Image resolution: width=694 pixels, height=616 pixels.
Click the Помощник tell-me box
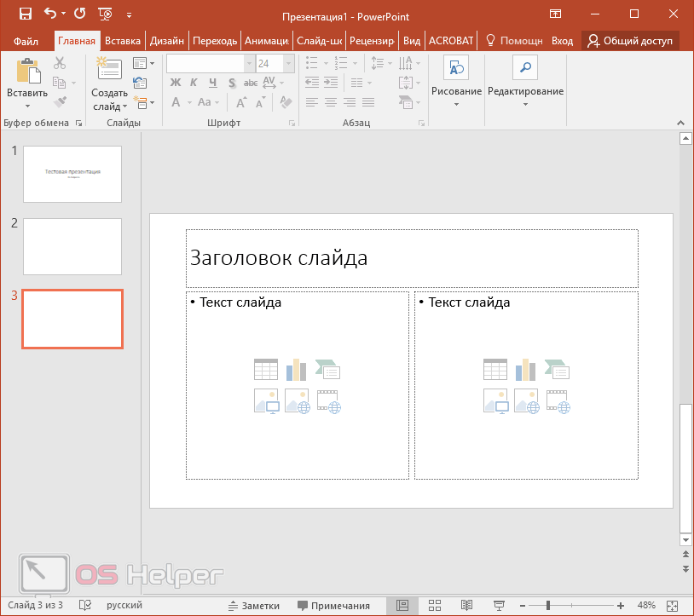click(514, 41)
